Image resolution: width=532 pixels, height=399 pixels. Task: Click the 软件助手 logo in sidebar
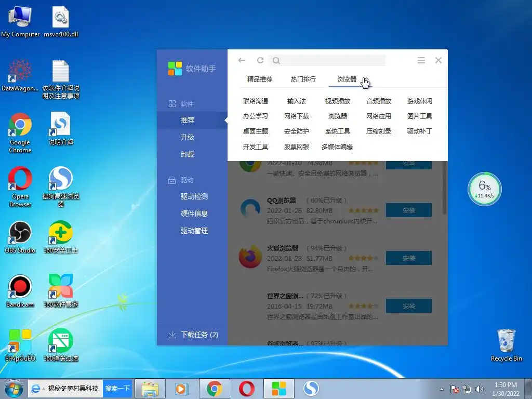pyautogui.click(x=175, y=69)
